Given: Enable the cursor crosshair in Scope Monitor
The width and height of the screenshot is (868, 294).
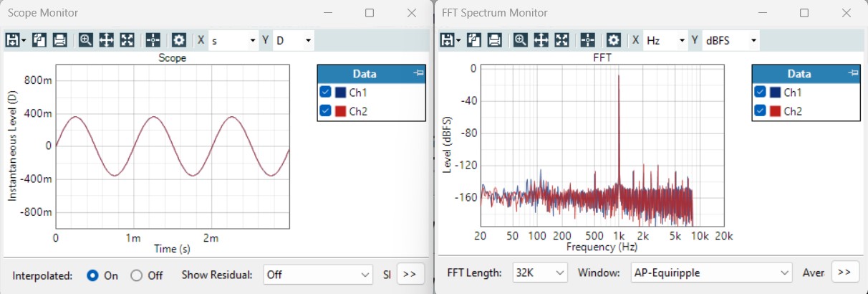Looking at the screenshot, I should pyautogui.click(x=153, y=40).
